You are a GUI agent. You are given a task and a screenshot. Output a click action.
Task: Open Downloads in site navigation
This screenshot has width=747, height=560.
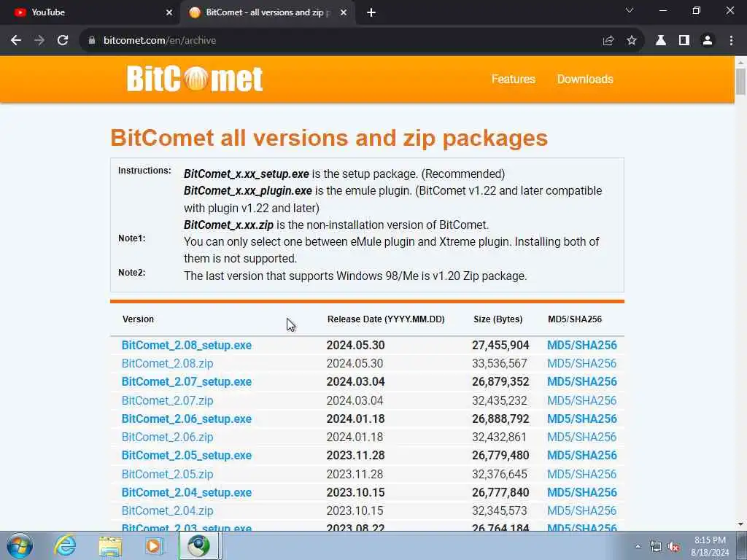pos(585,79)
